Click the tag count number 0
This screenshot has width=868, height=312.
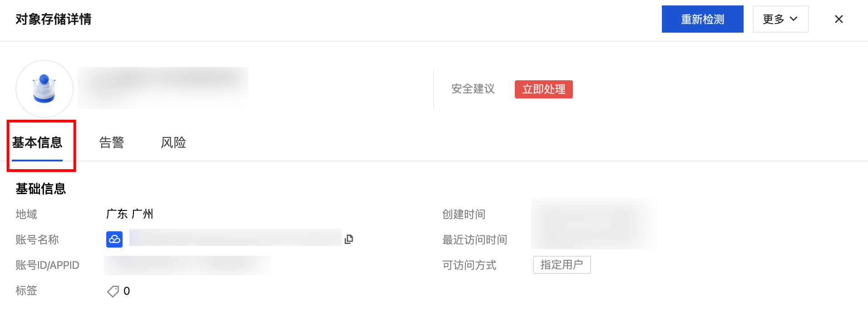127,291
